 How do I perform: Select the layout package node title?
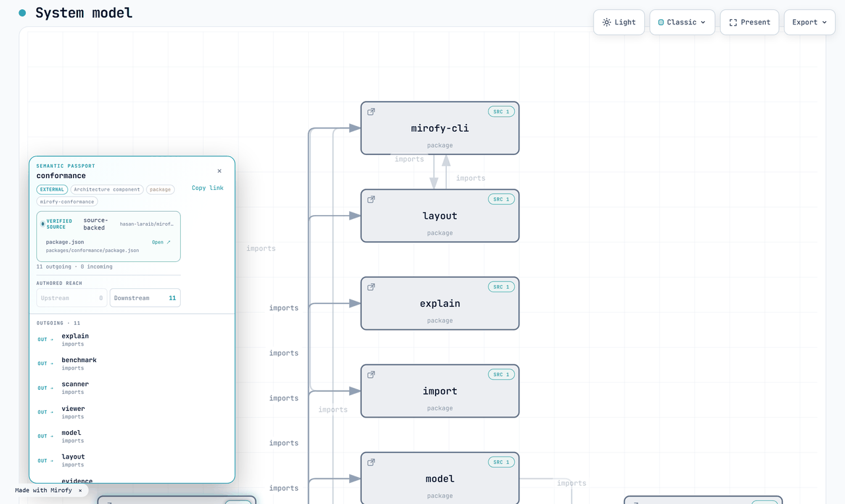tap(440, 216)
